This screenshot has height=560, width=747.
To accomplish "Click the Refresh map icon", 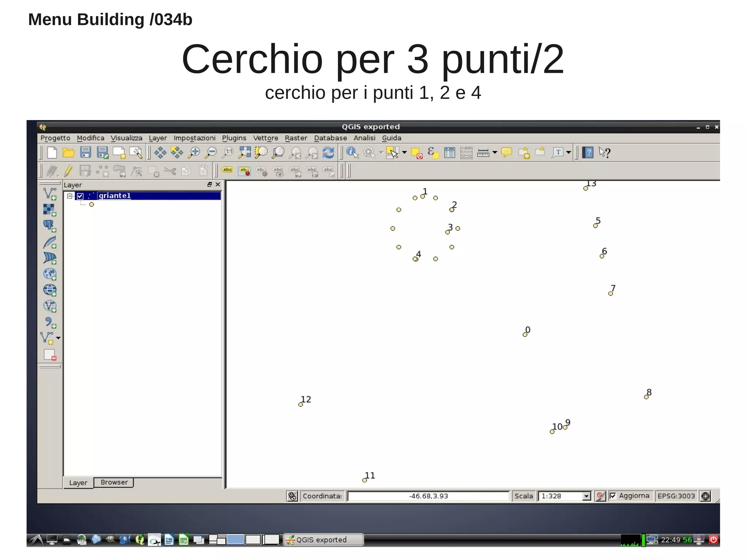I will pyautogui.click(x=328, y=152).
